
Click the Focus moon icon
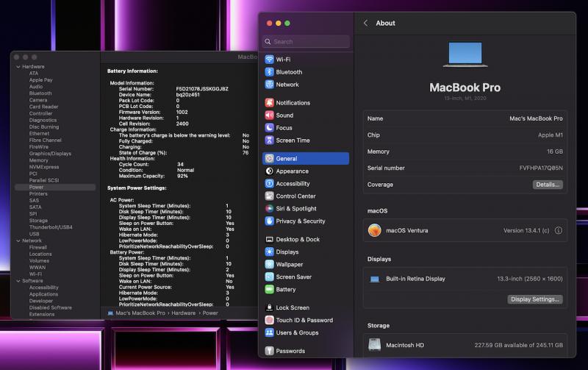(x=269, y=127)
